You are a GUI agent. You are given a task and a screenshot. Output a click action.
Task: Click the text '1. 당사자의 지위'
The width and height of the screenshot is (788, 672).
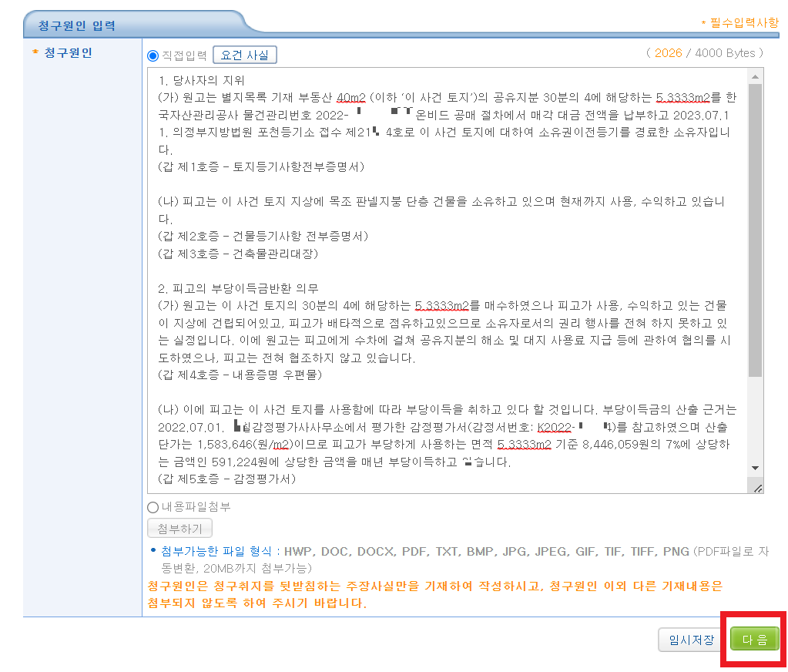(202, 80)
